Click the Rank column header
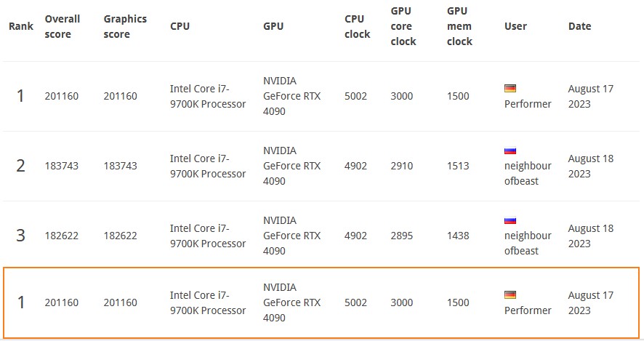The image size is (644, 341). pos(21,26)
